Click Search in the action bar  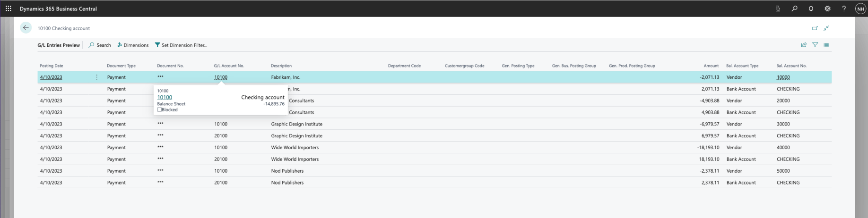tap(100, 45)
